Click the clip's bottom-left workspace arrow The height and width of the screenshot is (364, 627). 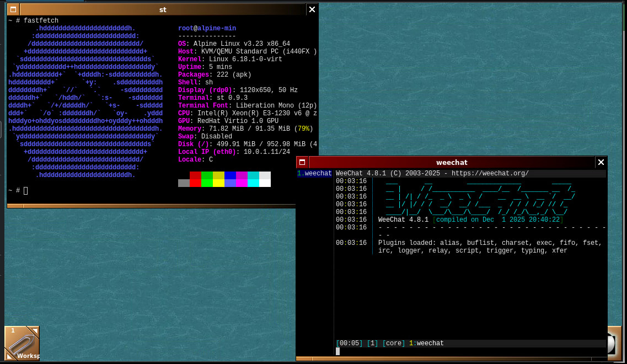(x=9, y=356)
